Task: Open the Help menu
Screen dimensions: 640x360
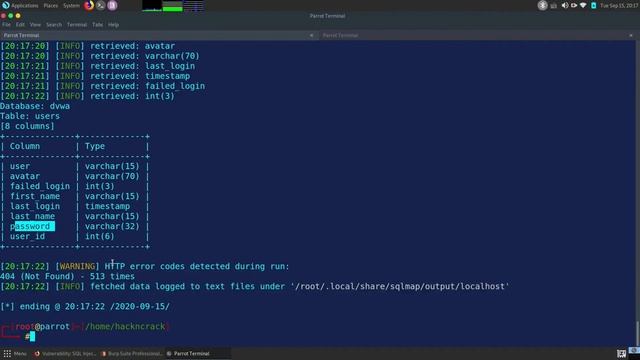Action: (x=113, y=25)
